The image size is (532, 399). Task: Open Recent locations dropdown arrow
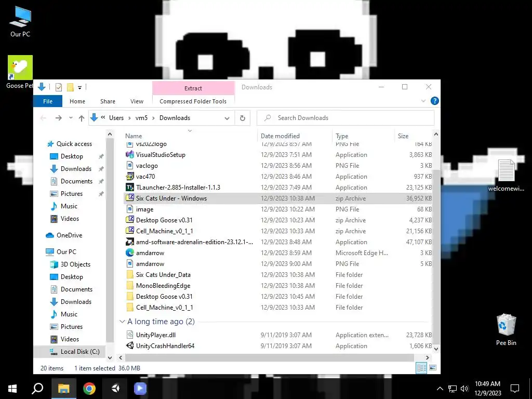click(x=71, y=118)
